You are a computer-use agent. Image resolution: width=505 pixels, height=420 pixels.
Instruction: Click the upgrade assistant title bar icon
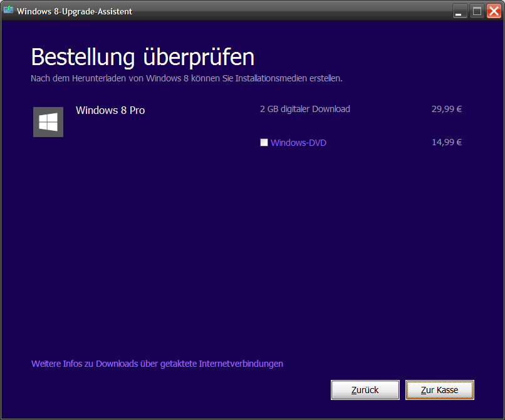[x=8, y=10]
